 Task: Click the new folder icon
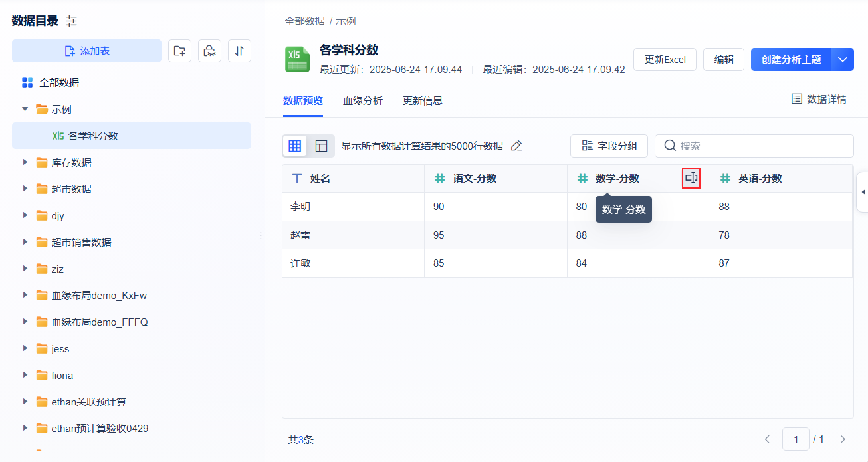pos(179,51)
